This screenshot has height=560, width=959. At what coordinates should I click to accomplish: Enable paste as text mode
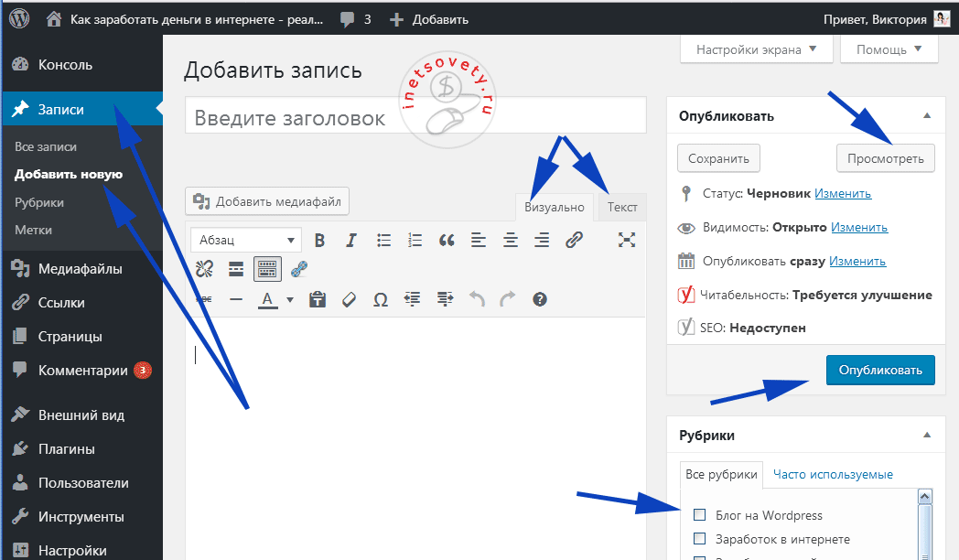(x=317, y=299)
